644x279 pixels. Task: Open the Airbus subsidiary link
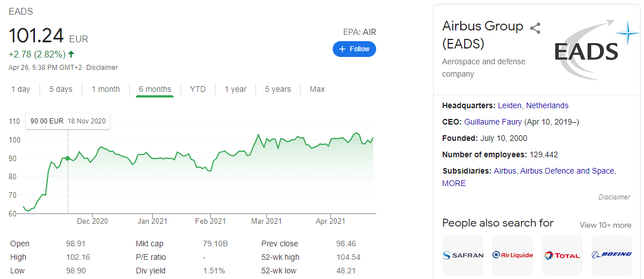coord(505,171)
